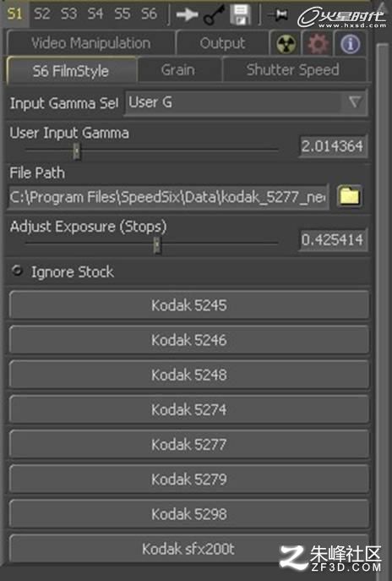Viewport: 392px width, 581px height.
Task: Click the arrow icon in top toolbar
Action: 187,15
